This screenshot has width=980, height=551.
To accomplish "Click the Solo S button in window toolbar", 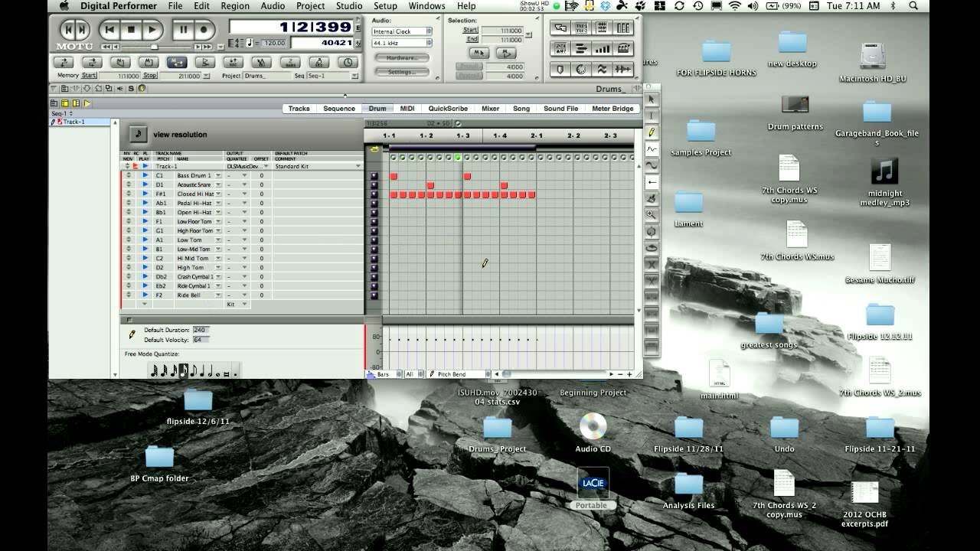I will (x=131, y=88).
